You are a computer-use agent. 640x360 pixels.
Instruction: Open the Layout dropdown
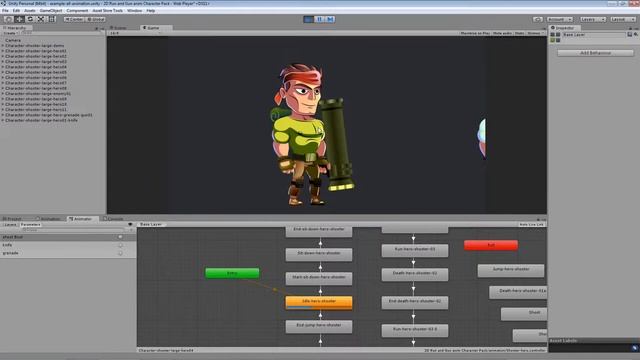coord(623,19)
